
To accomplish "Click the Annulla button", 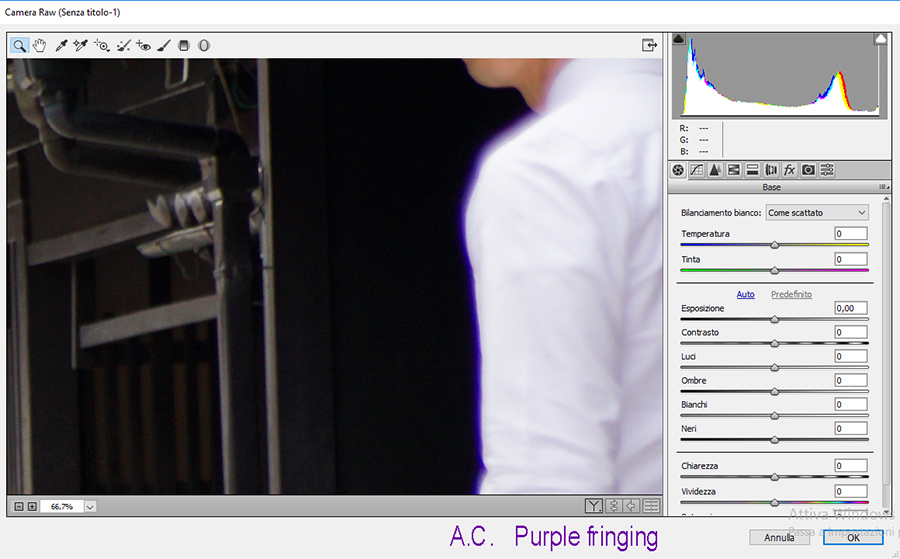I will (779, 538).
